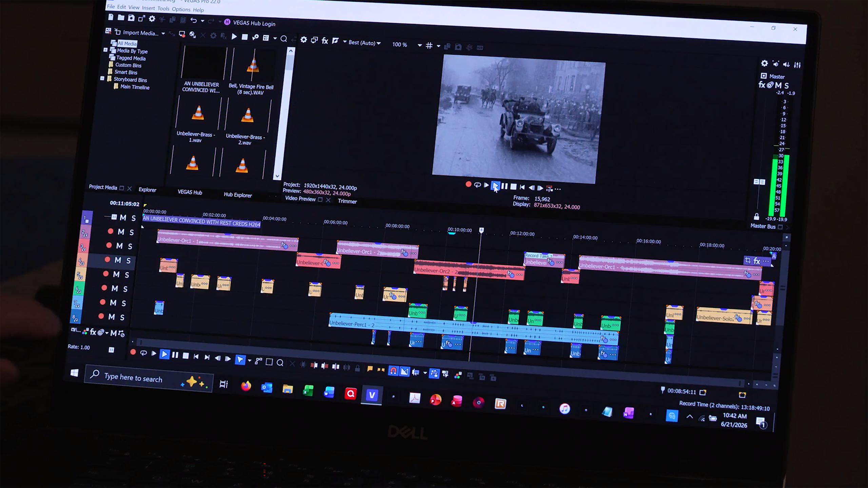Image resolution: width=868 pixels, height=488 pixels.
Task: Open the Best (Auto) preview quality dropdown
Action: pos(379,43)
